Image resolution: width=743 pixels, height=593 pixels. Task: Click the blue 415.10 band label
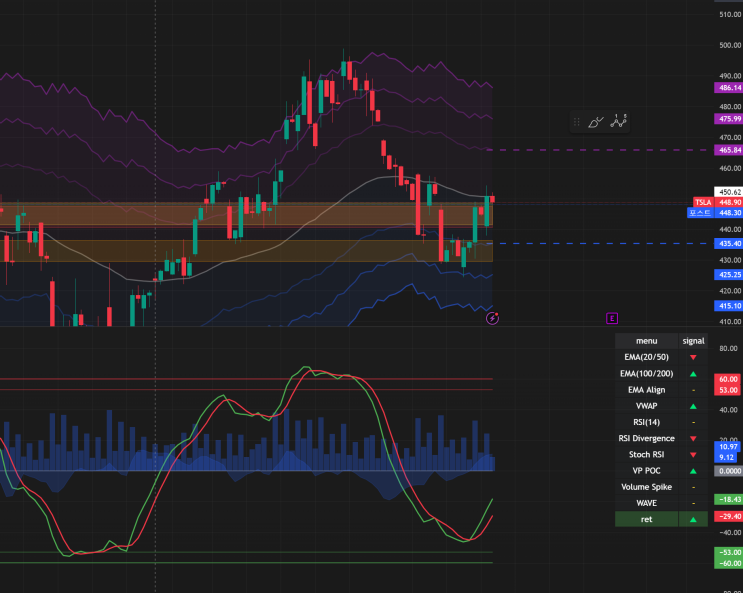coord(728,306)
